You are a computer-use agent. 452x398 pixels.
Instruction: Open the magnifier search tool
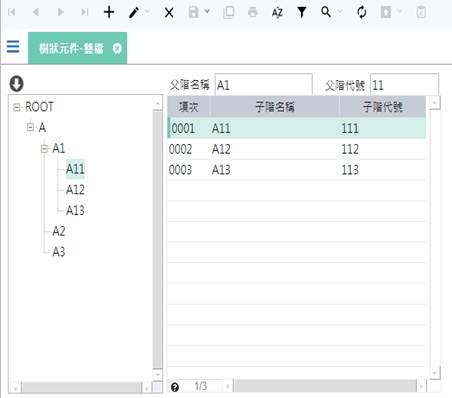326,12
